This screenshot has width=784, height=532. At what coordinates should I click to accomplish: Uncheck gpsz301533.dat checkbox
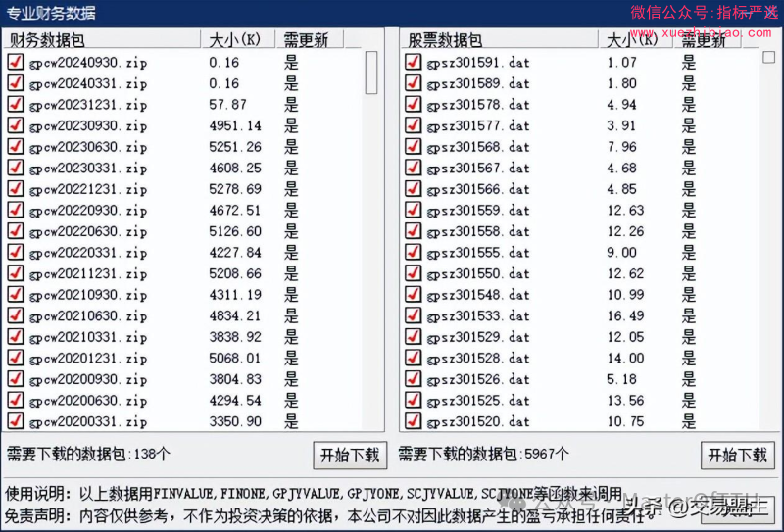click(x=413, y=315)
